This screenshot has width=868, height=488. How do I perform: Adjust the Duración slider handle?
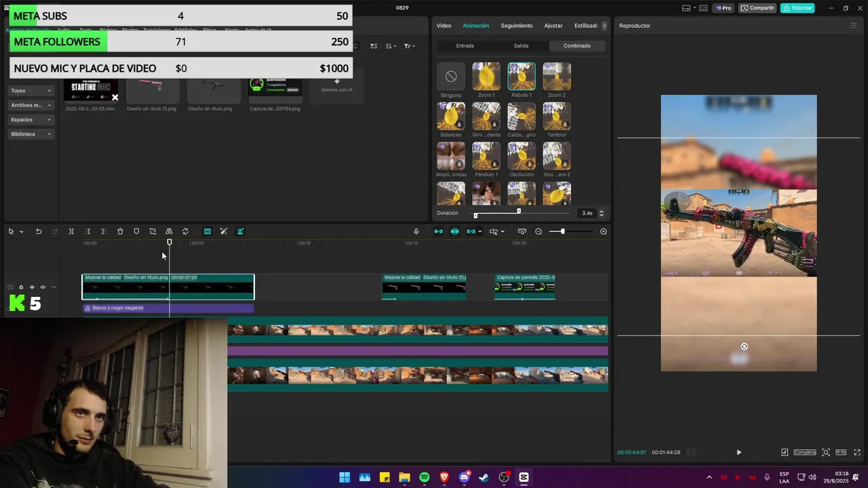pyautogui.click(x=519, y=211)
